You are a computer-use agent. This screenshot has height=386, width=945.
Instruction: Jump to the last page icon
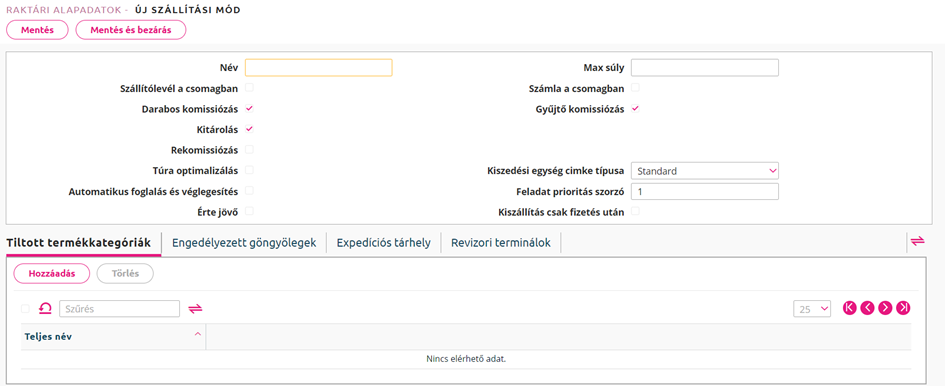click(x=903, y=308)
